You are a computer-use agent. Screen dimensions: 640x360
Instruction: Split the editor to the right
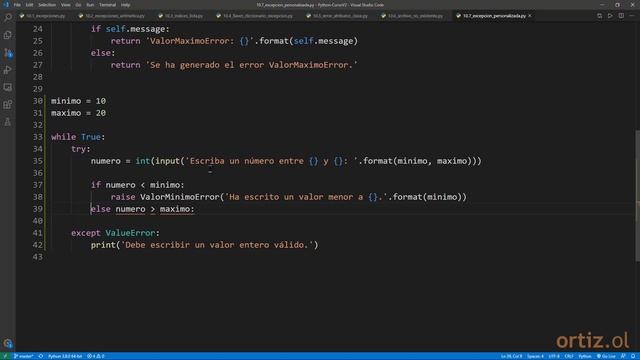[621, 16]
